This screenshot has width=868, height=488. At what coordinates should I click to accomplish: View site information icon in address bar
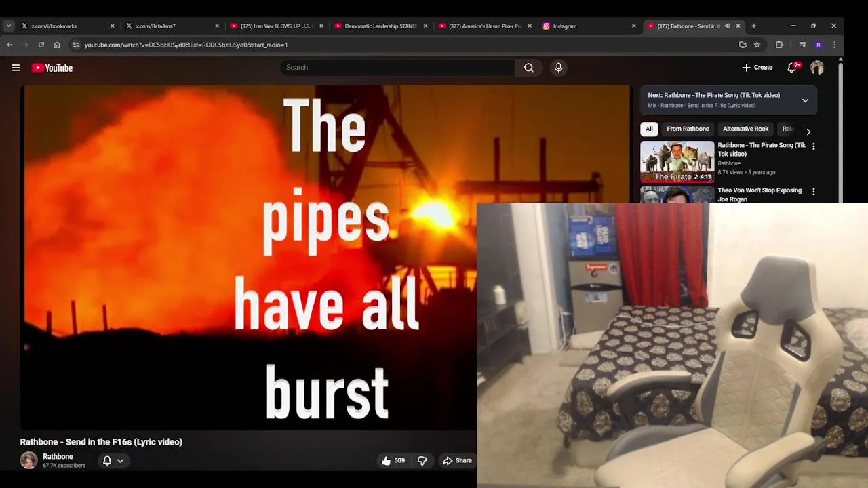[x=76, y=45]
